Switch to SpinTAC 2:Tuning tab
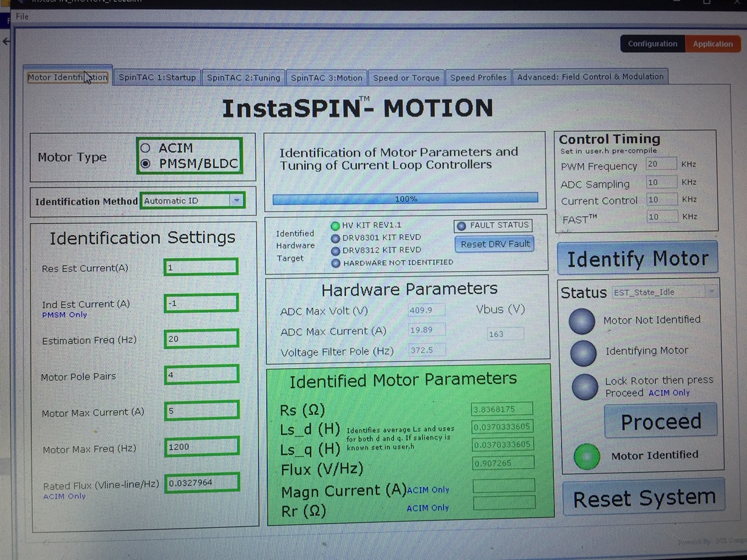 tap(244, 78)
